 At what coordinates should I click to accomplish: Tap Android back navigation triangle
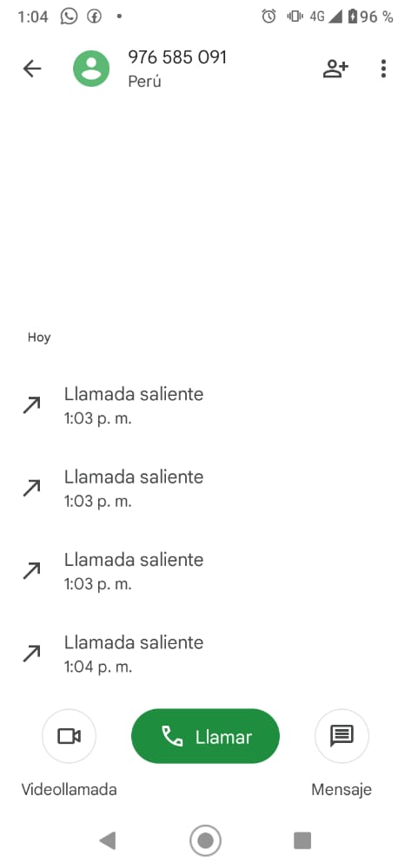[108, 841]
